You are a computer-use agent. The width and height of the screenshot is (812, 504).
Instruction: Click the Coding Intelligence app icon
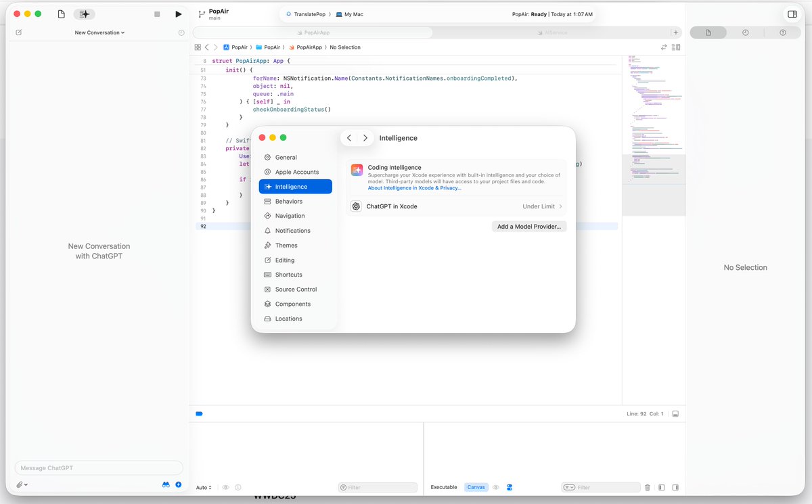click(357, 170)
